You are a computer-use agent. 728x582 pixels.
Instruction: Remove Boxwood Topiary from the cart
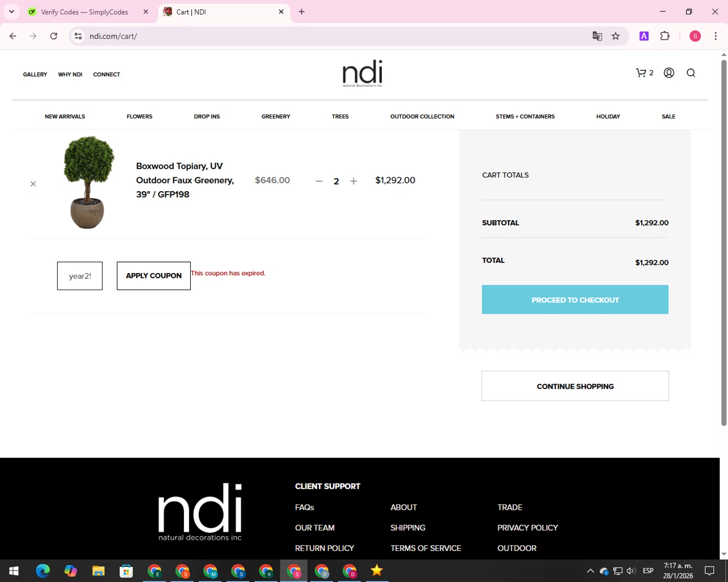(33, 184)
